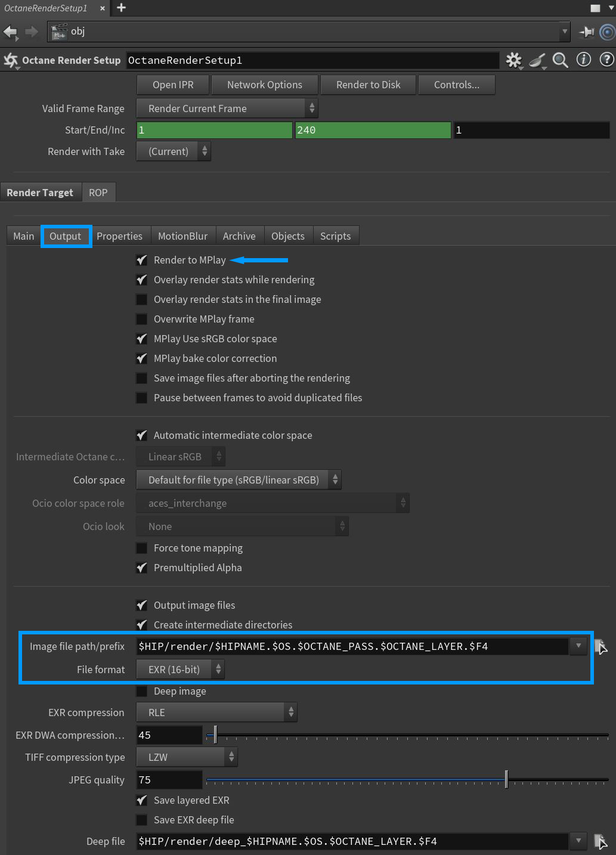616x855 pixels.
Task: Click the Open IPR button
Action: point(173,85)
